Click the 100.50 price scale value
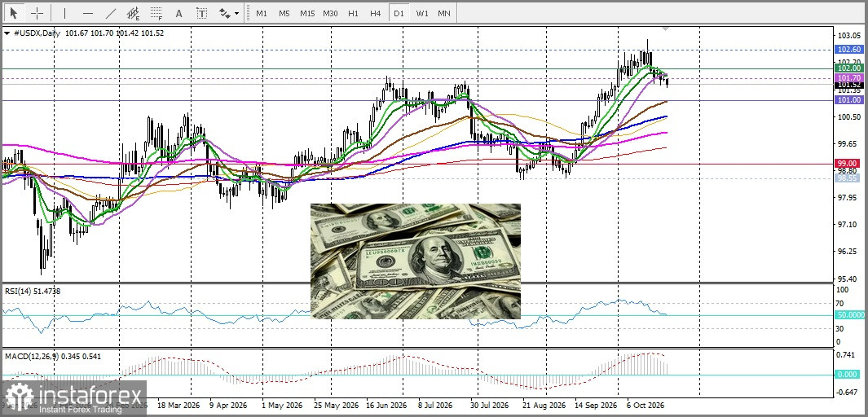Viewport: 868px width, 417px height. pyautogui.click(x=848, y=116)
